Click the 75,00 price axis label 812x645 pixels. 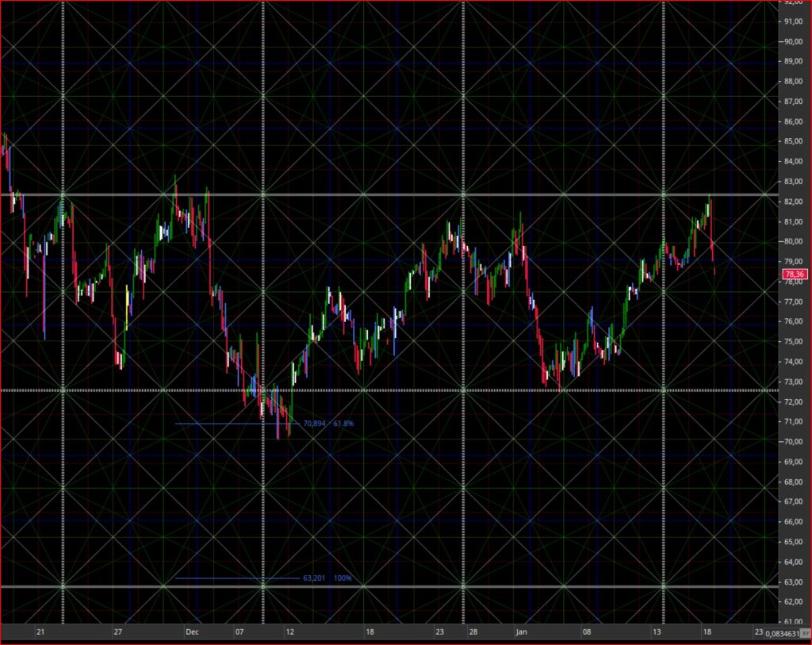coord(794,341)
